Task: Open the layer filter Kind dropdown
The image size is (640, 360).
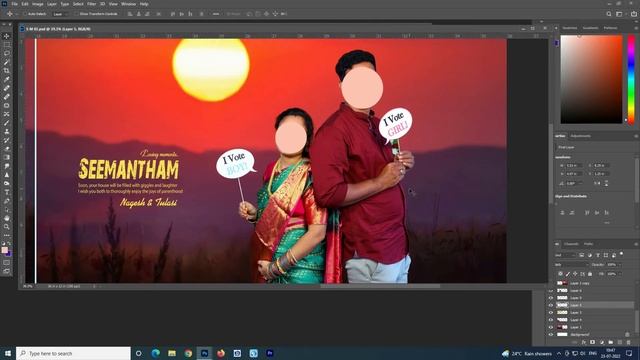Action: coord(565,255)
